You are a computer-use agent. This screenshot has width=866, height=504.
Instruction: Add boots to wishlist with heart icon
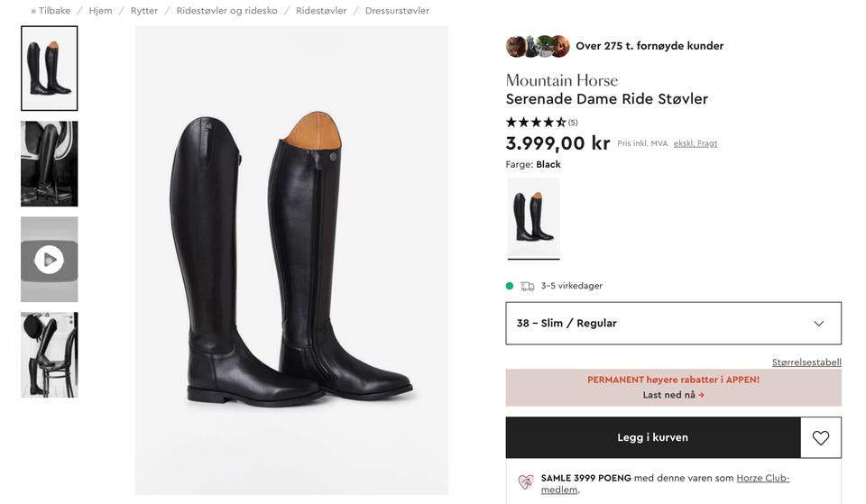click(820, 437)
